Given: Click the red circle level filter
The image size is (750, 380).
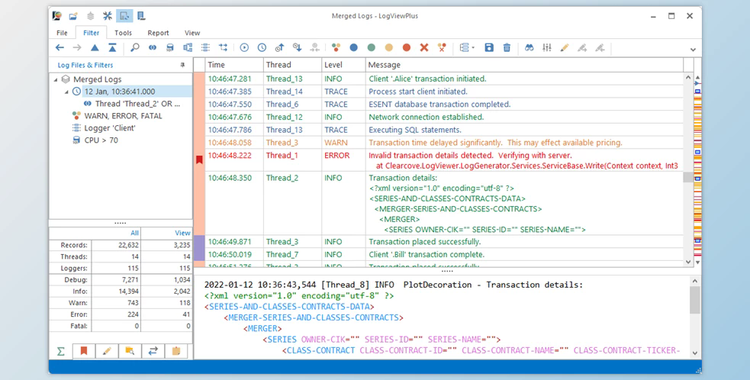Looking at the screenshot, I should point(407,47).
